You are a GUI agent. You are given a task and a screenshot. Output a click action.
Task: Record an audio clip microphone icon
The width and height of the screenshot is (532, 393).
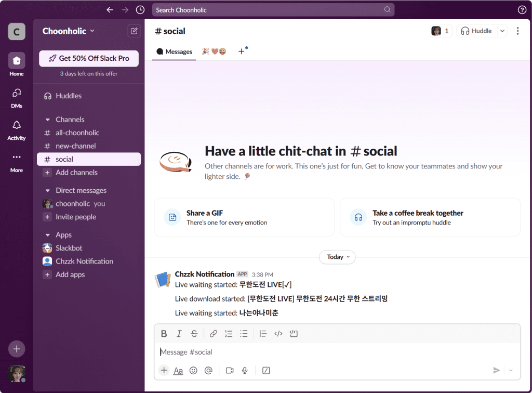tap(245, 370)
